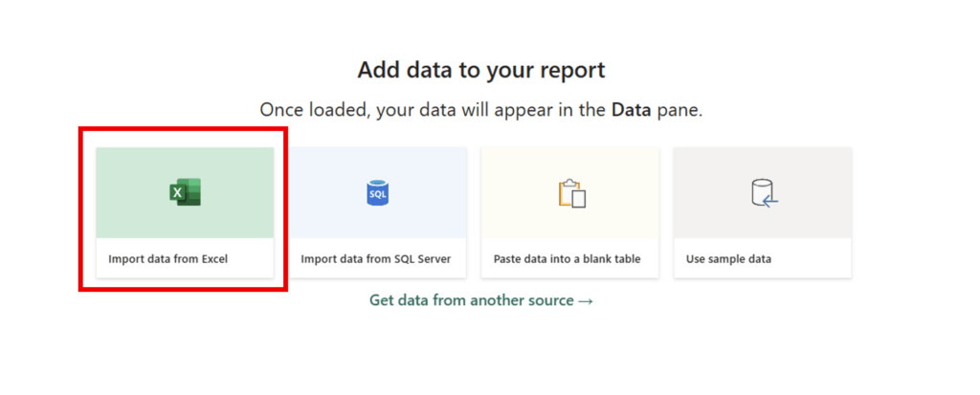Select the Import data from Excel label
This screenshot has height=395, width=980.
pos(167,259)
